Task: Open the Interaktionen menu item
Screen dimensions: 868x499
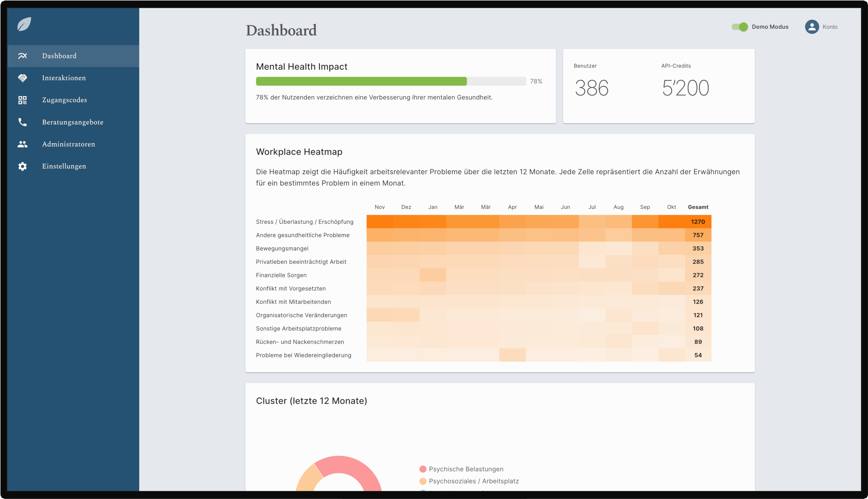Action: tap(64, 78)
